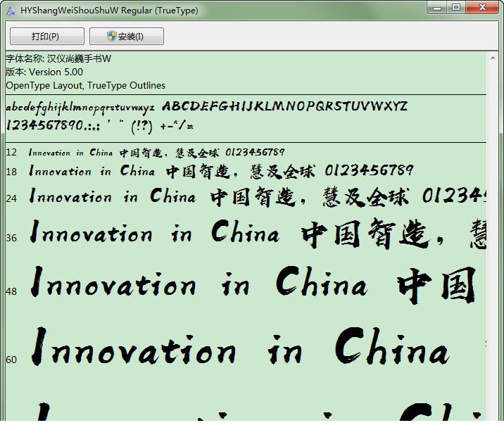
Task: Click the 48-point China sample word
Action: [x=322, y=281]
